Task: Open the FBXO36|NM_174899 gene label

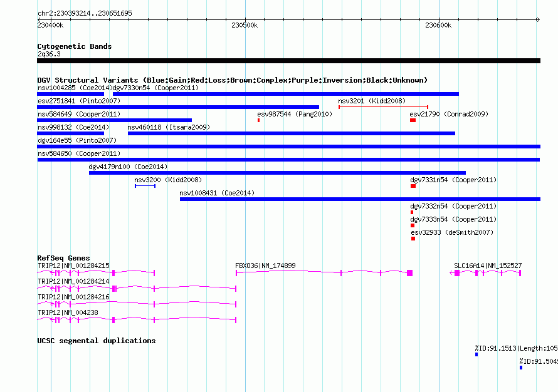Action: click(265, 266)
